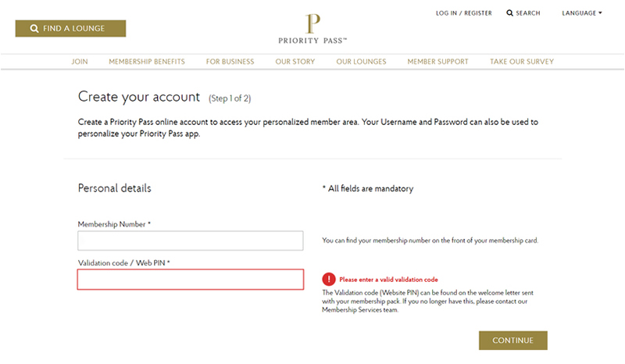625x364 pixels.
Task: Click the Validation code / Web PIN field
Action: 191,280
